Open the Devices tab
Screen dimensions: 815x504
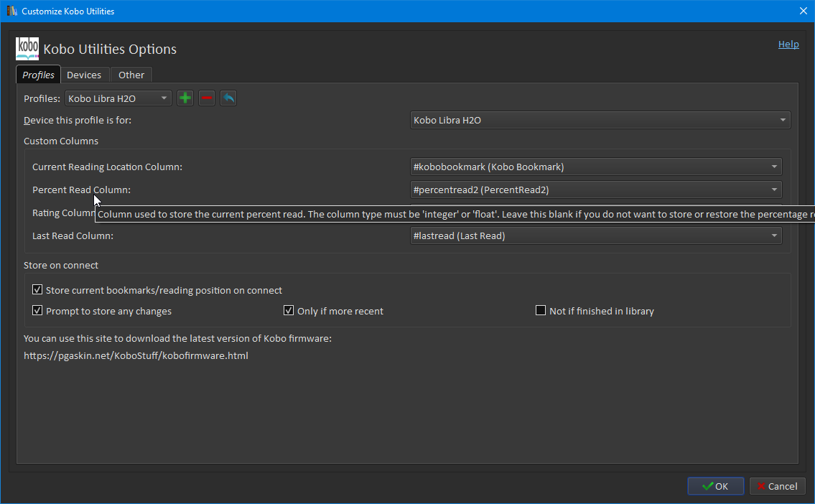point(84,75)
